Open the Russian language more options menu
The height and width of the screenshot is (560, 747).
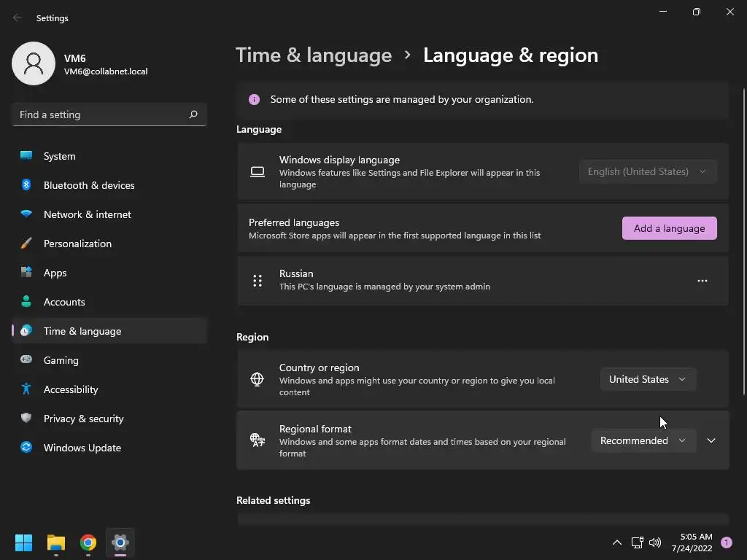click(703, 281)
